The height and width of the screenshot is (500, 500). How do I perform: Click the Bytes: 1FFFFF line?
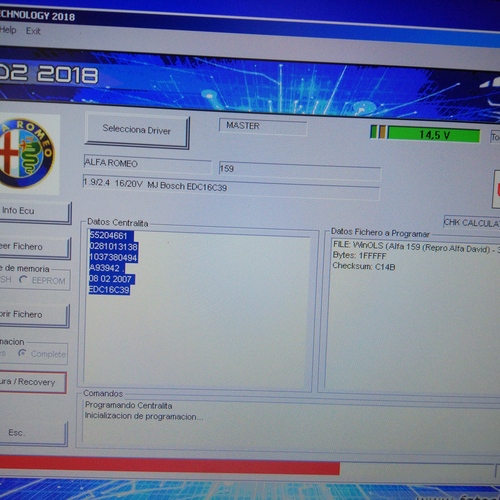click(x=359, y=256)
